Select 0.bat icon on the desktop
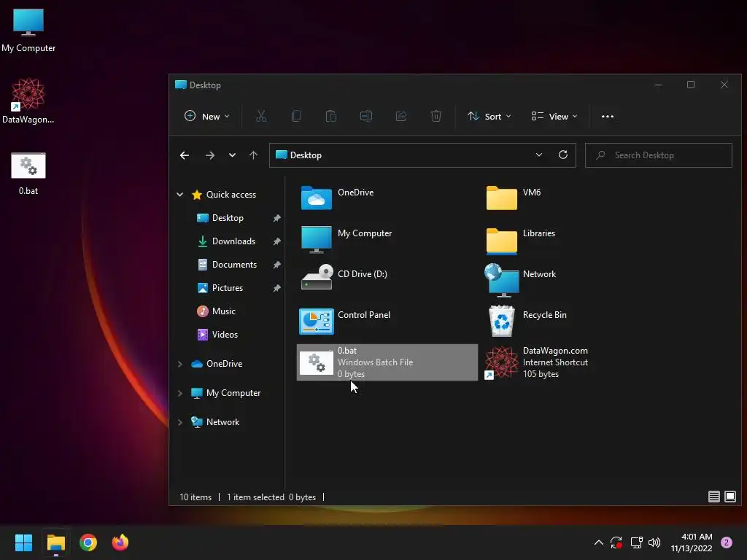 28,174
